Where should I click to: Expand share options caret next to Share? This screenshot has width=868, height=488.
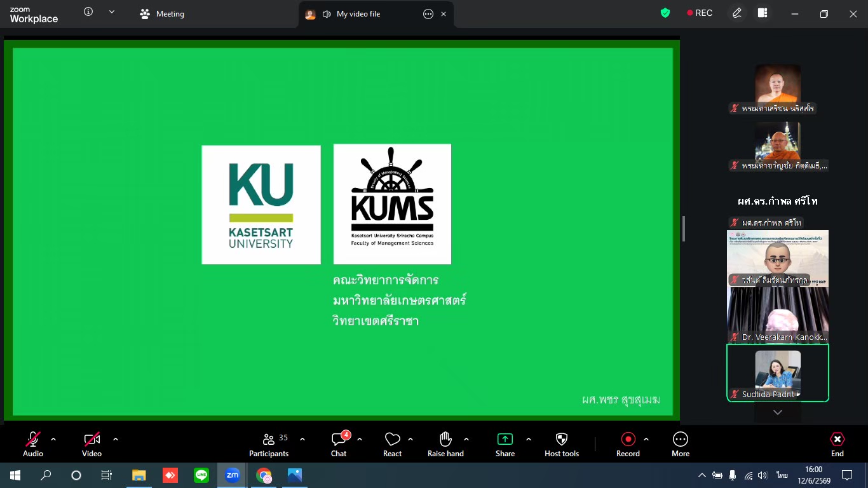click(x=528, y=439)
